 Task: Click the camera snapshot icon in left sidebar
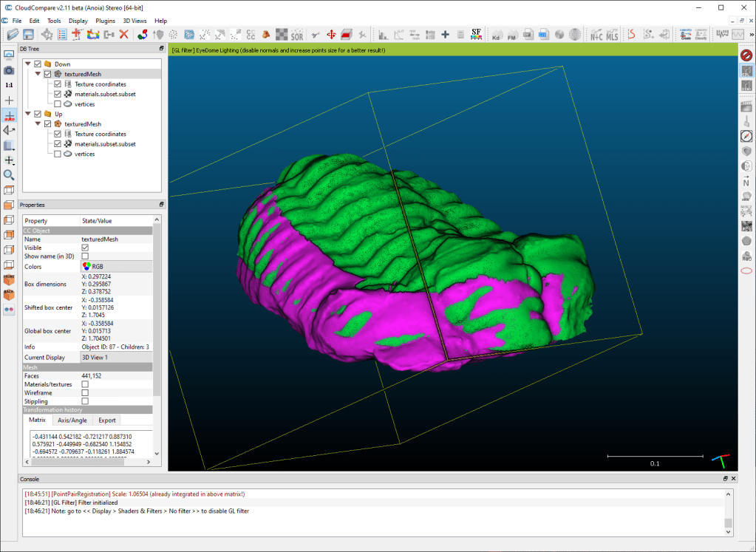(9, 70)
